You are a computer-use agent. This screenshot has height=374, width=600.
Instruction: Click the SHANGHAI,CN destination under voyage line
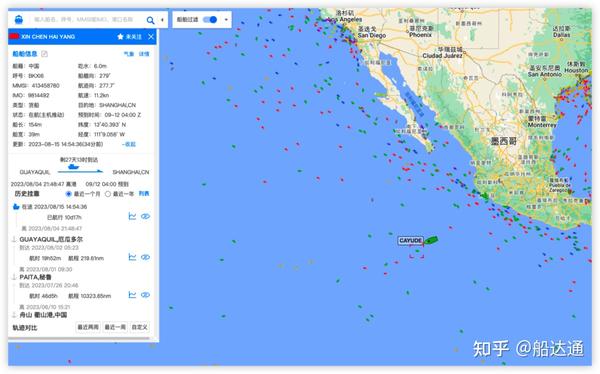coord(131,172)
